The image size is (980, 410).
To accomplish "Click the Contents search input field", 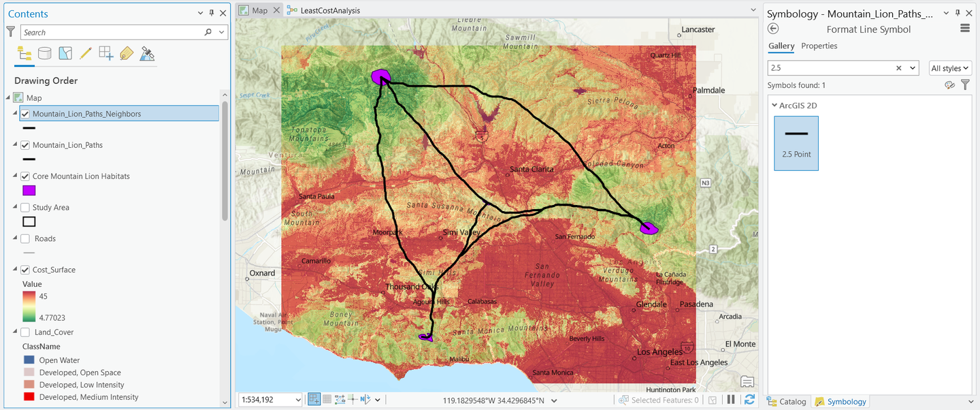I will click(x=112, y=33).
